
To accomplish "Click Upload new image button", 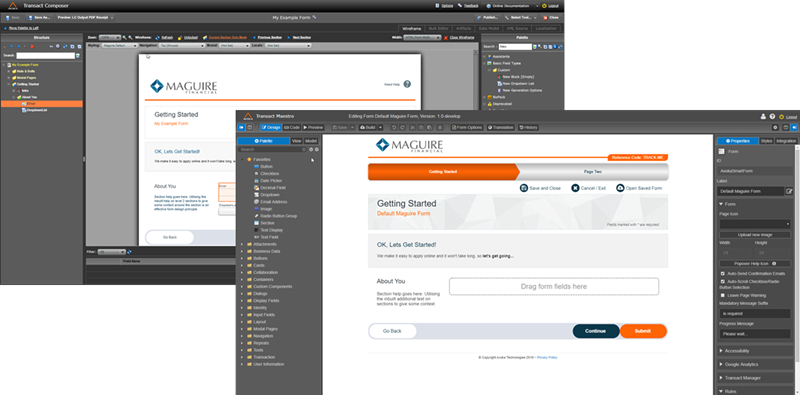I will click(755, 235).
